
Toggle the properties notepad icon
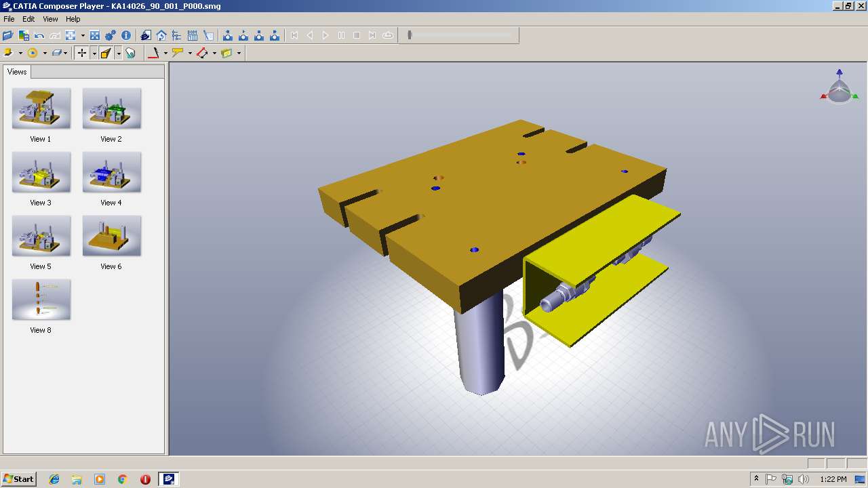(208, 35)
